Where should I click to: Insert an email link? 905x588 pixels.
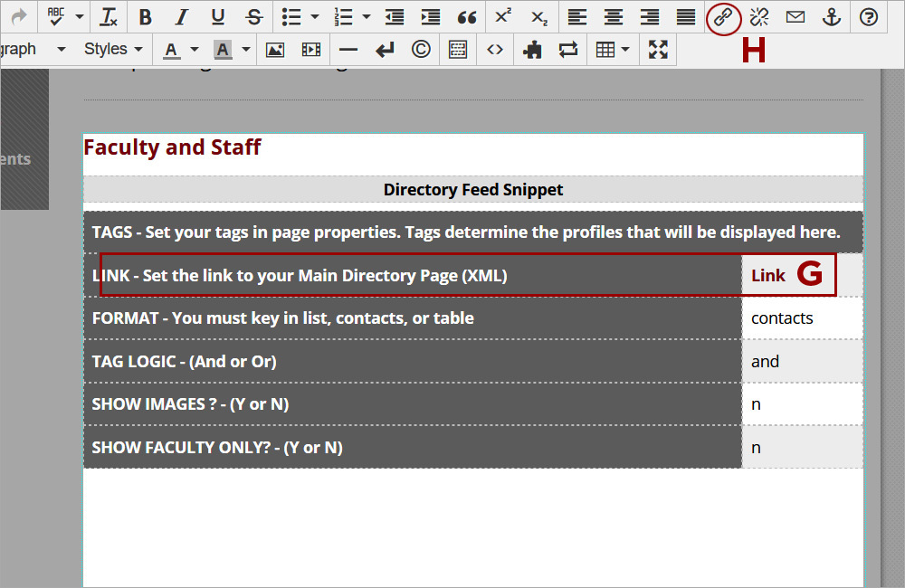[x=795, y=16]
